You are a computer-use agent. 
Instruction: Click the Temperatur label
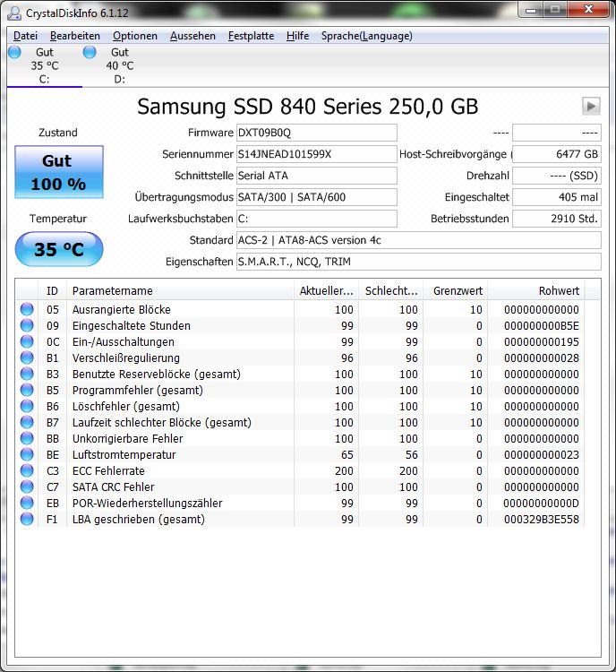[x=58, y=219]
